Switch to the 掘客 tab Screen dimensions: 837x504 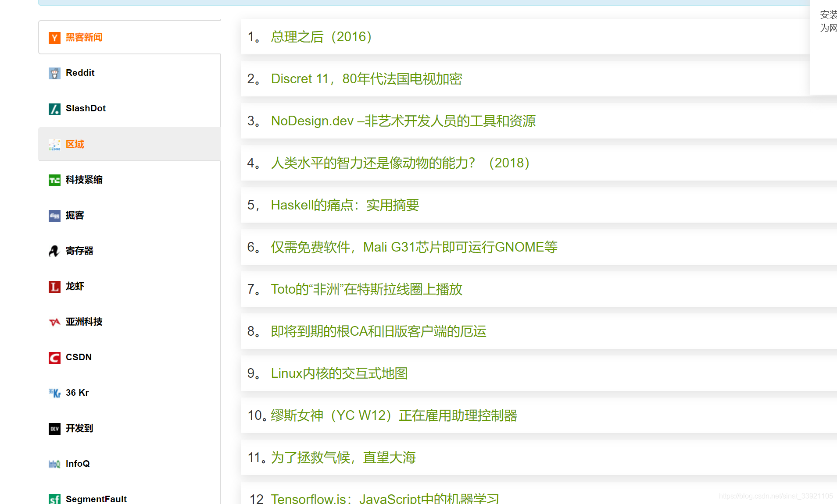click(129, 215)
